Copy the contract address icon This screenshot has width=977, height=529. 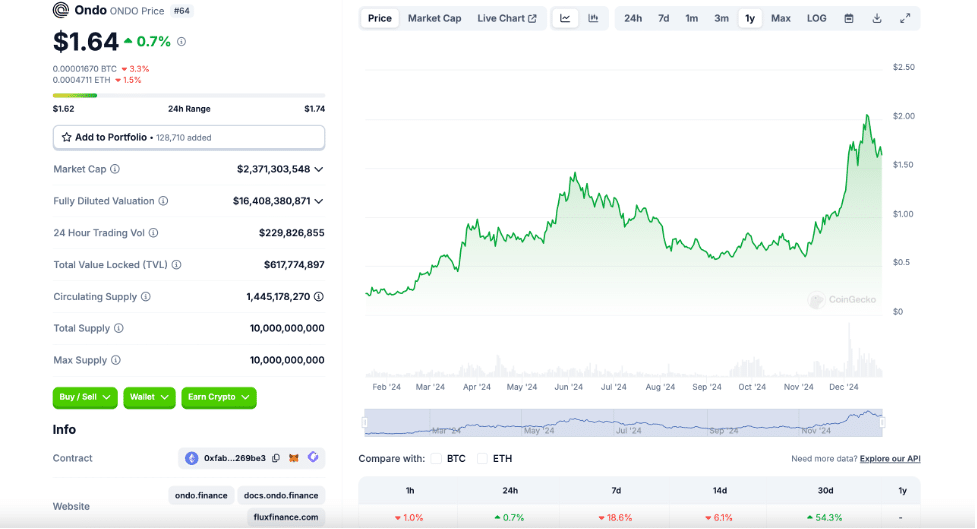click(x=276, y=458)
